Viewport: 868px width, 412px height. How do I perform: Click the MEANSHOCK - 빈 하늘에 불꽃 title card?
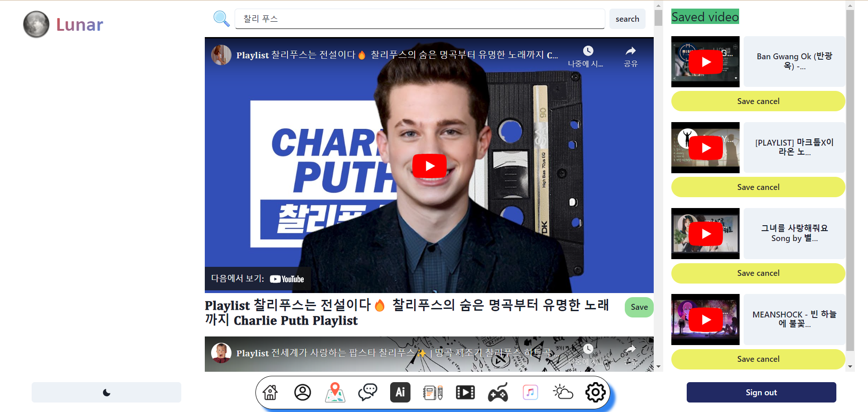(x=794, y=319)
